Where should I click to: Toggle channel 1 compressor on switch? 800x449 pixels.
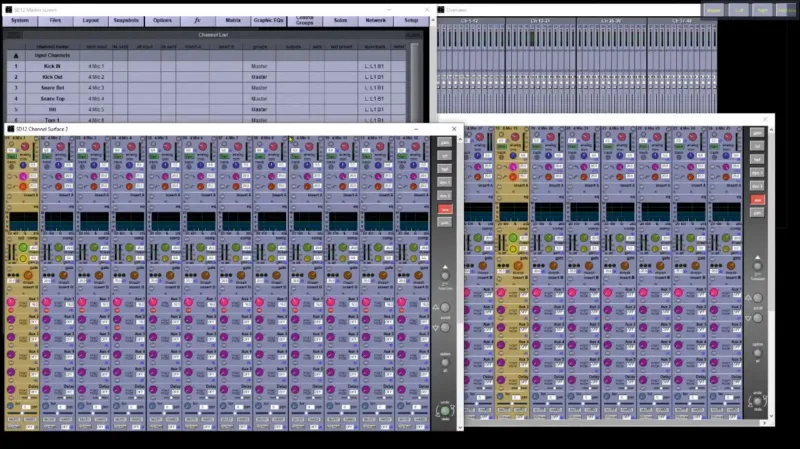point(9,239)
